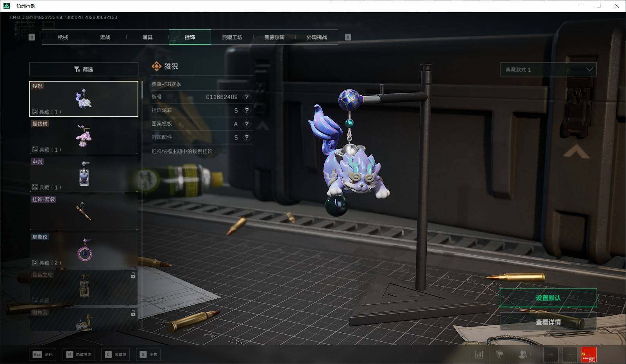Click the lock icon on 命运之轮

click(x=133, y=275)
